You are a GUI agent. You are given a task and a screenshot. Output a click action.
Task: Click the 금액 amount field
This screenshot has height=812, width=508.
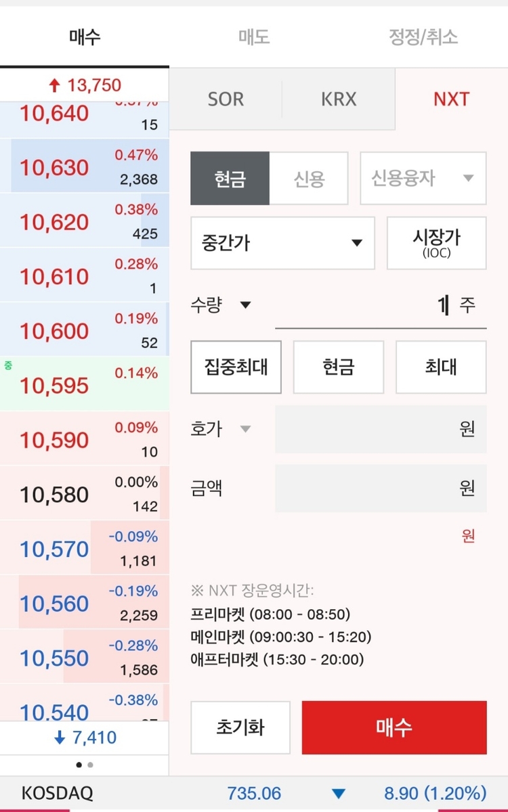tap(380, 488)
